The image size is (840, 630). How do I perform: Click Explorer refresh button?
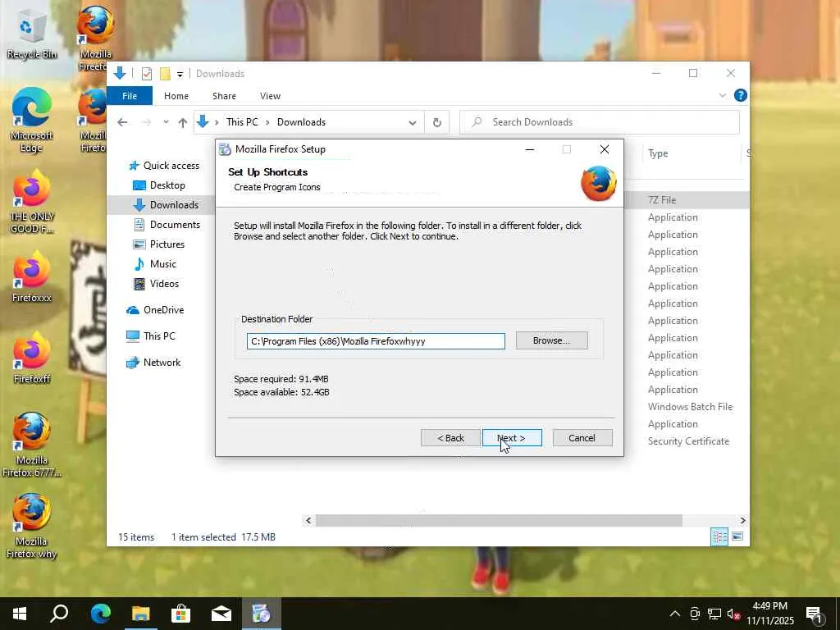pos(437,122)
